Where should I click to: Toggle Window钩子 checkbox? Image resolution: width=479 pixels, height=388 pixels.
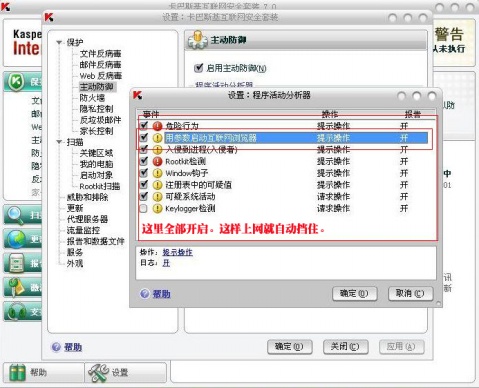(x=144, y=173)
